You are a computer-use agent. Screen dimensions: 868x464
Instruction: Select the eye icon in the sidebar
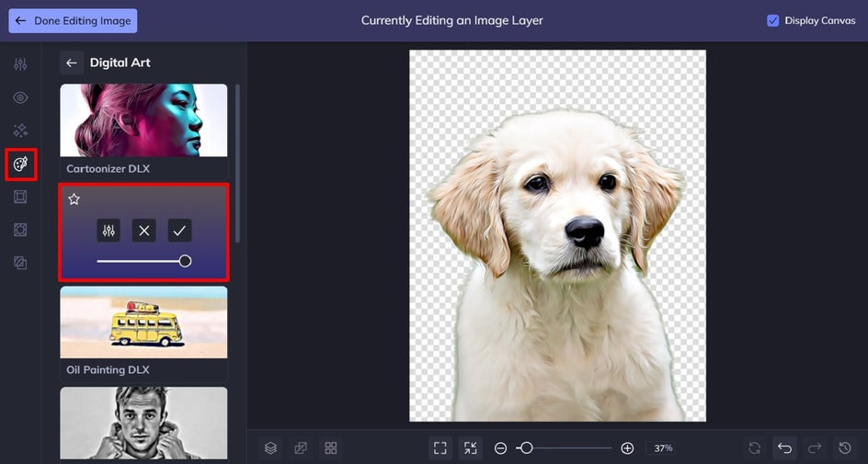20,98
